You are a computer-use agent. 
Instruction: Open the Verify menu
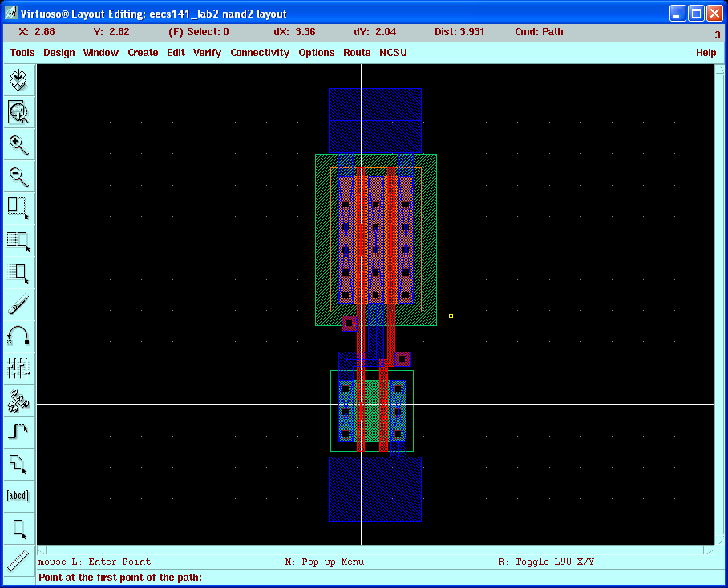[x=207, y=53]
